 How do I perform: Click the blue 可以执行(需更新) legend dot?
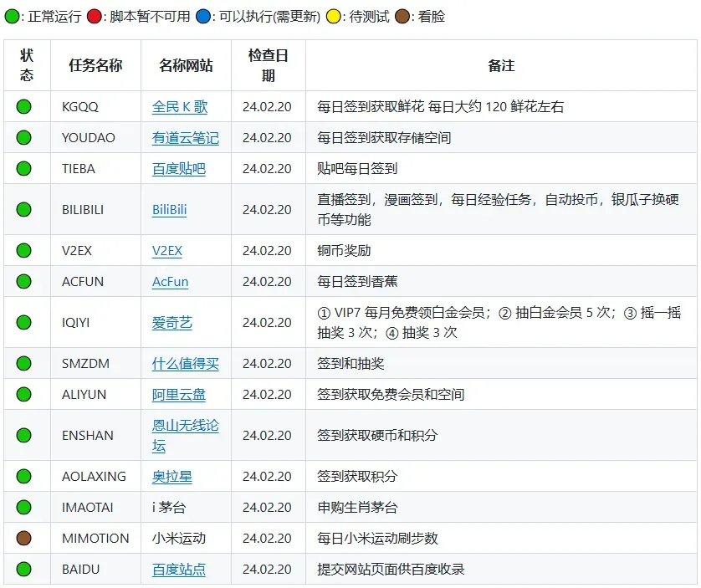203,16
